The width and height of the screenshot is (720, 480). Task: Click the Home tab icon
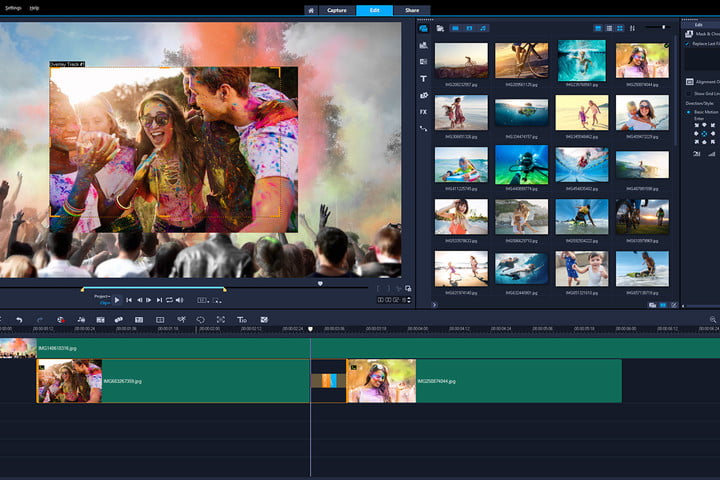pyautogui.click(x=311, y=10)
